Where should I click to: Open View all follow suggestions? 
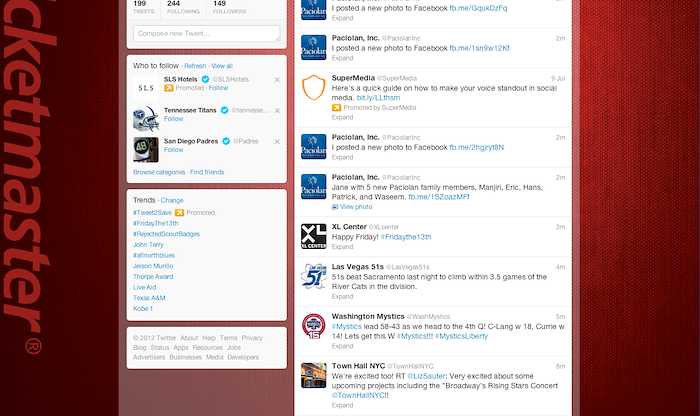click(x=222, y=66)
